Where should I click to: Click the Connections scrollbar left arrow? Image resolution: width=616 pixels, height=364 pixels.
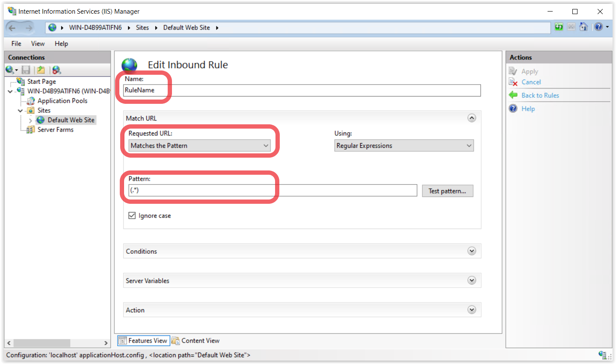9,343
